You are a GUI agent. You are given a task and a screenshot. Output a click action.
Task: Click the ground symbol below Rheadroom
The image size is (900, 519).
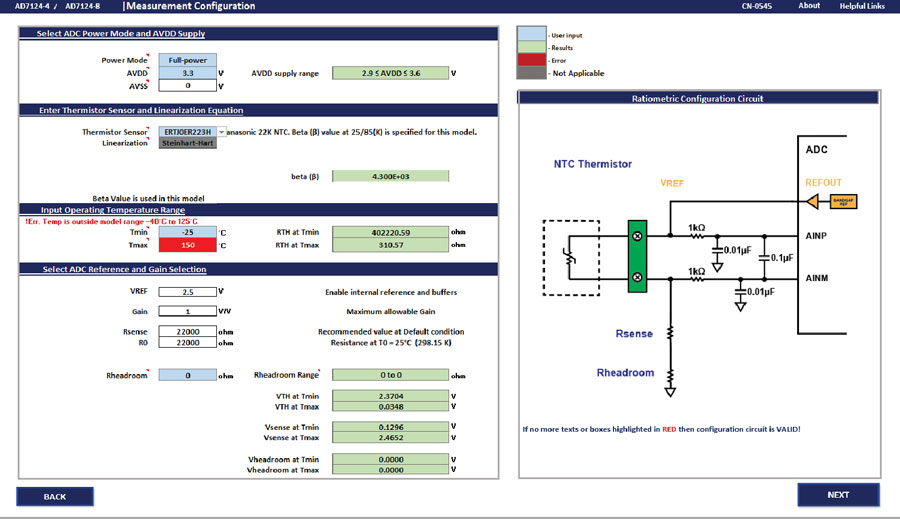[670, 392]
